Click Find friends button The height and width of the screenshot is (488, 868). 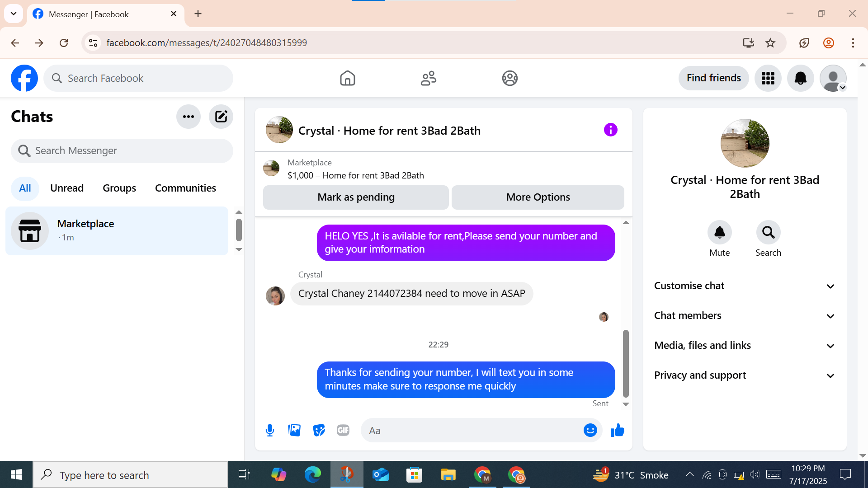click(713, 78)
